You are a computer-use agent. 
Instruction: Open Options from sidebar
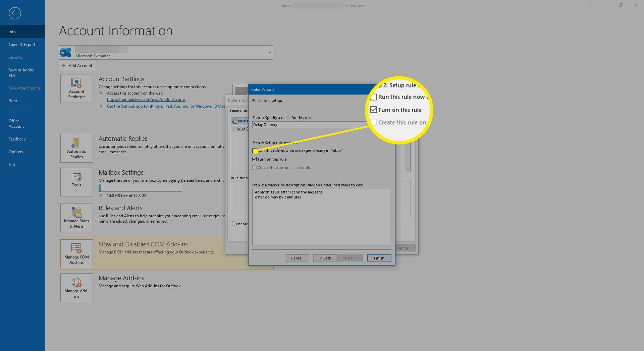point(22,152)
